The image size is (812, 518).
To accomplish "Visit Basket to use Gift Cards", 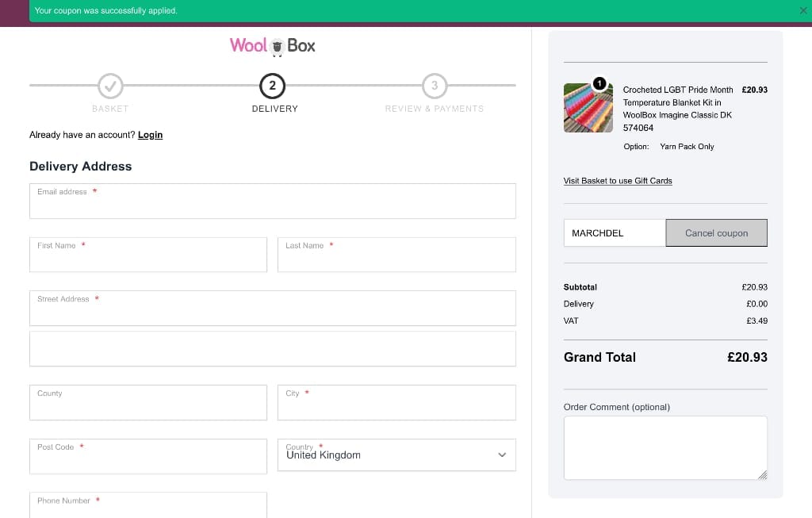I will 618,181.
